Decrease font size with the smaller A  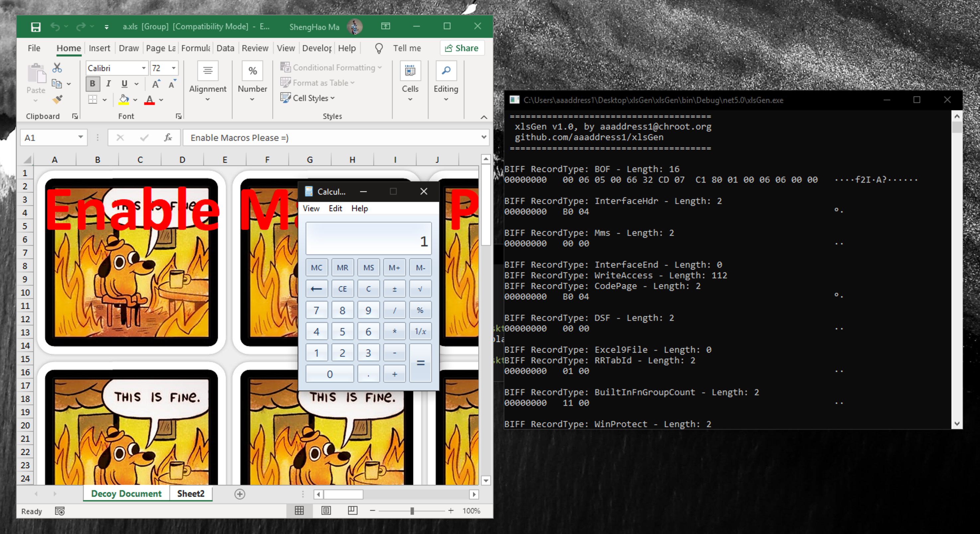pyautogui.click(x=172, y=84)
